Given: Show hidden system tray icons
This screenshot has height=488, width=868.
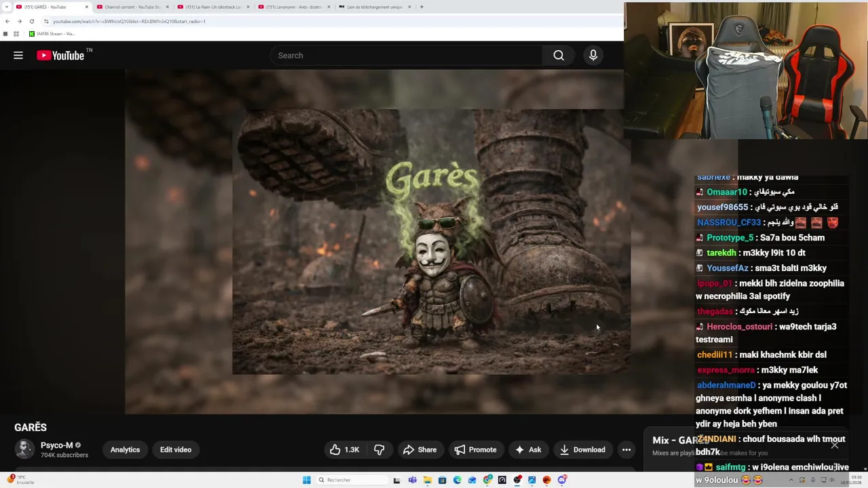Looking at the screenshot, I should coord(791,481).
